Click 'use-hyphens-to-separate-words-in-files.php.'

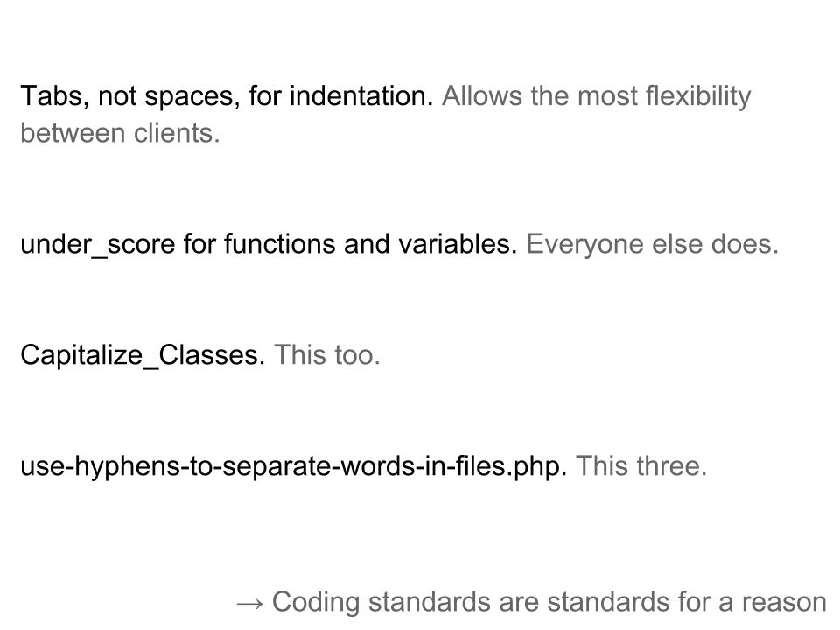(294, 466)
